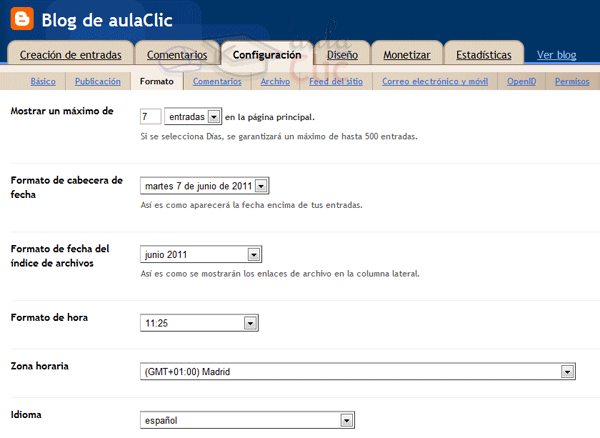600x438 pixels.
Task: Click the Blogger logo icon
Action: point(20,18)
